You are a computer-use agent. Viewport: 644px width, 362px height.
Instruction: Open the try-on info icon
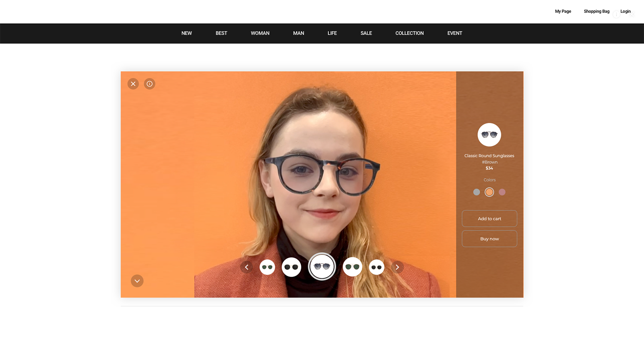click(150, 84)
